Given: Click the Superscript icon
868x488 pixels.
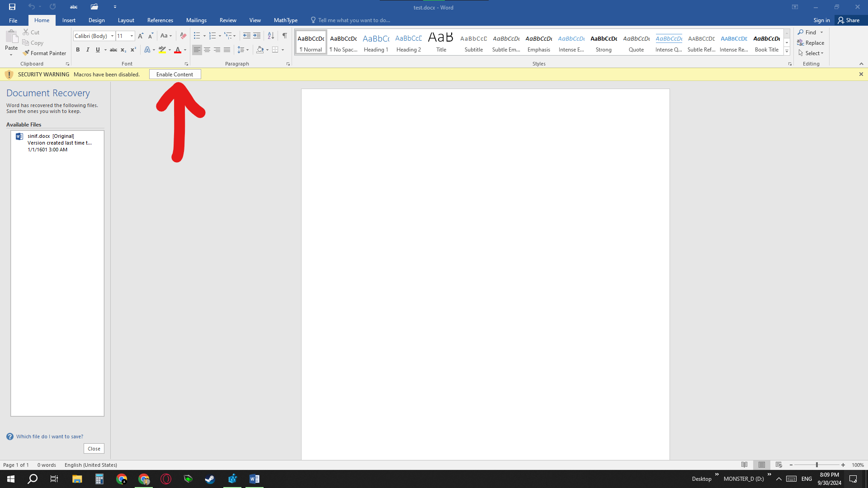Looking at the screenshot, I should [133, 50].
